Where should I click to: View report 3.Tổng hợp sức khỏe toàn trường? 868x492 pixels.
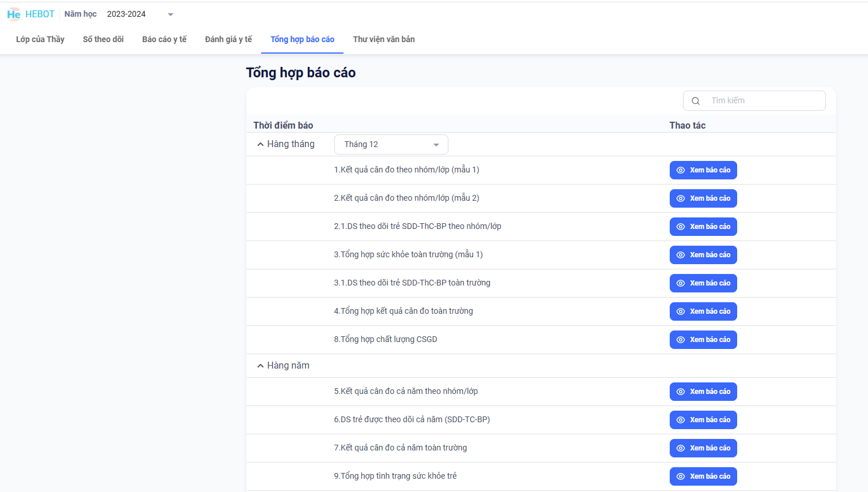tap(703, 255)
